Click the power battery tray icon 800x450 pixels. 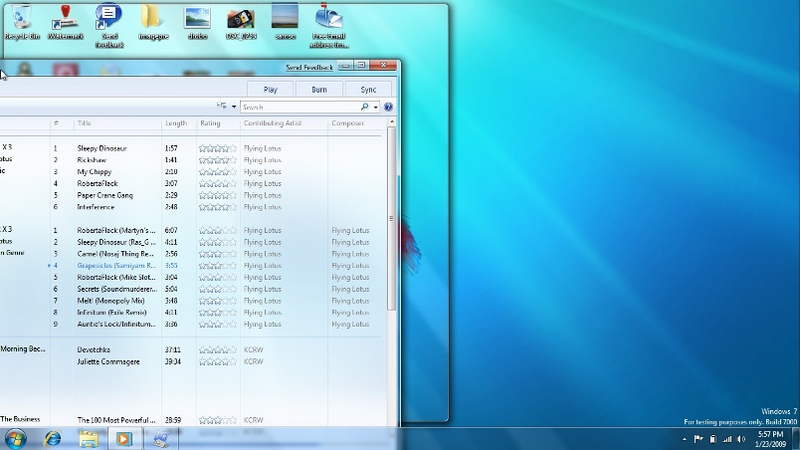(x=713, y=439)
